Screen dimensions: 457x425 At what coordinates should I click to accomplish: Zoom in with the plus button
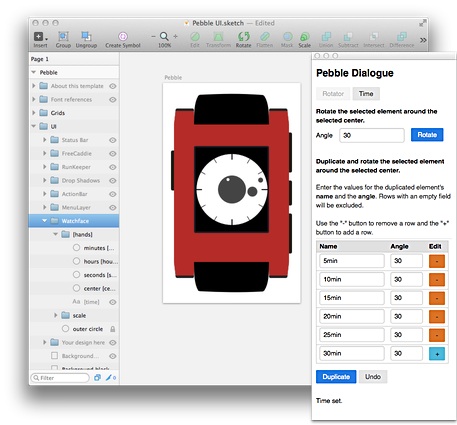tap(175, 36)
